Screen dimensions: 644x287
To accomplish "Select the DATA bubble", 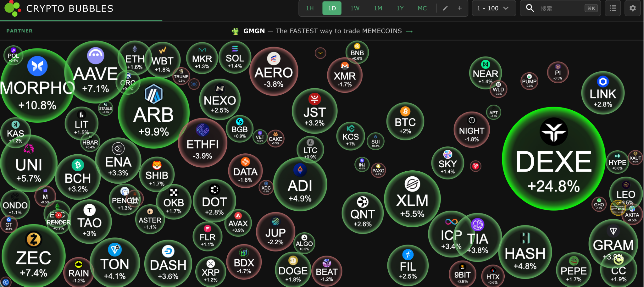I will pos(245,171).
